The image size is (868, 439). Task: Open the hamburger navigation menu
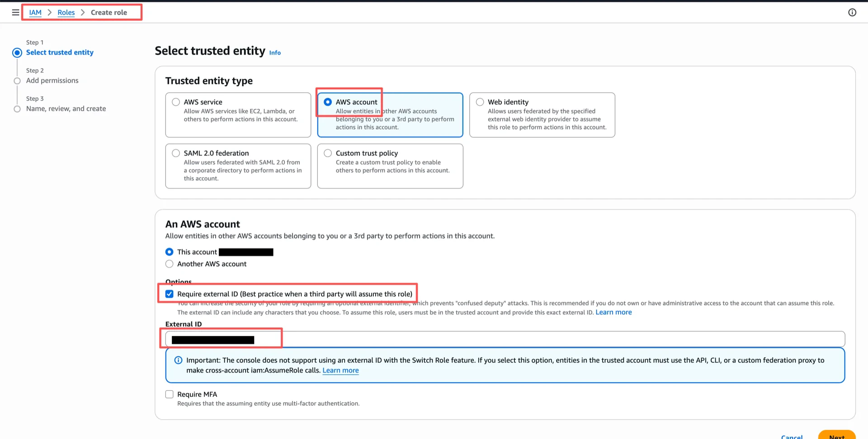pos(15,12)
